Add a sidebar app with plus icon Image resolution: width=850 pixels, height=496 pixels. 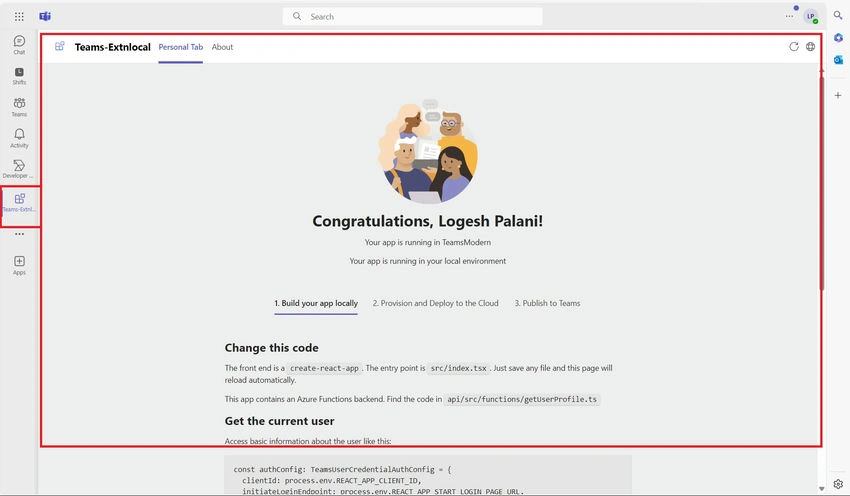838,95
